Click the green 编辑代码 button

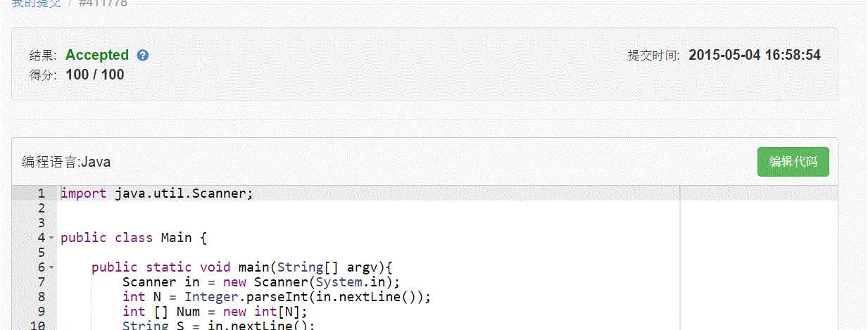(793, 162)
